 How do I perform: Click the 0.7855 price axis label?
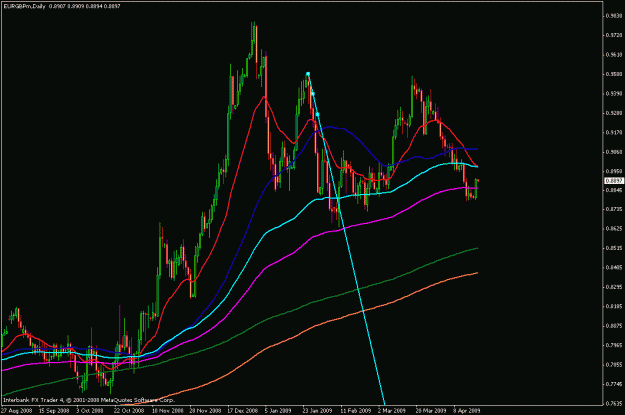[614, 365]
